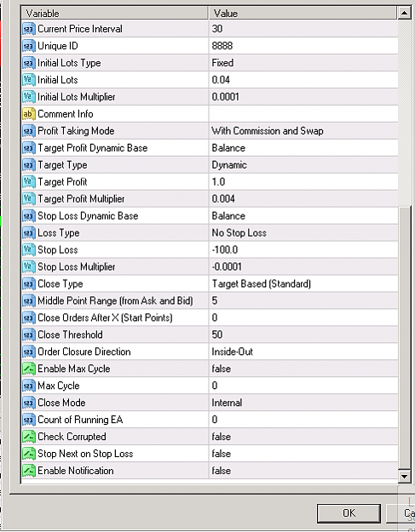Open the Close Mode 'Internal' value
Image resolution: width=415 pixels, height=532 pixels.
coord(303,403)
